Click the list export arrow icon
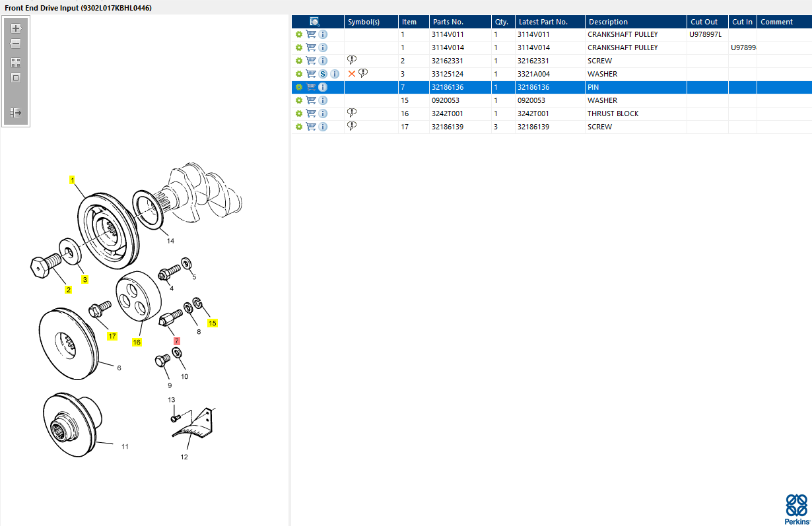This screenshot has width=812, height=526. click(16, 113)
